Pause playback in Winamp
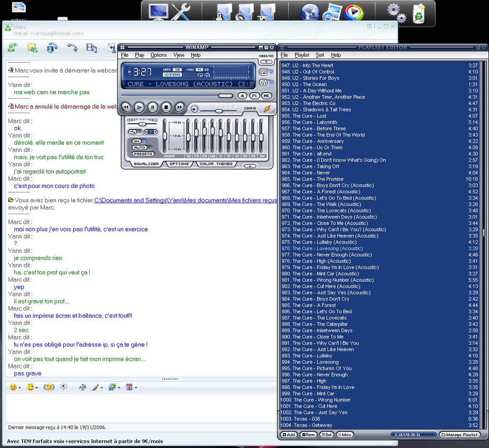The height and width of the screenshot is (448, 489). (153, 107)
